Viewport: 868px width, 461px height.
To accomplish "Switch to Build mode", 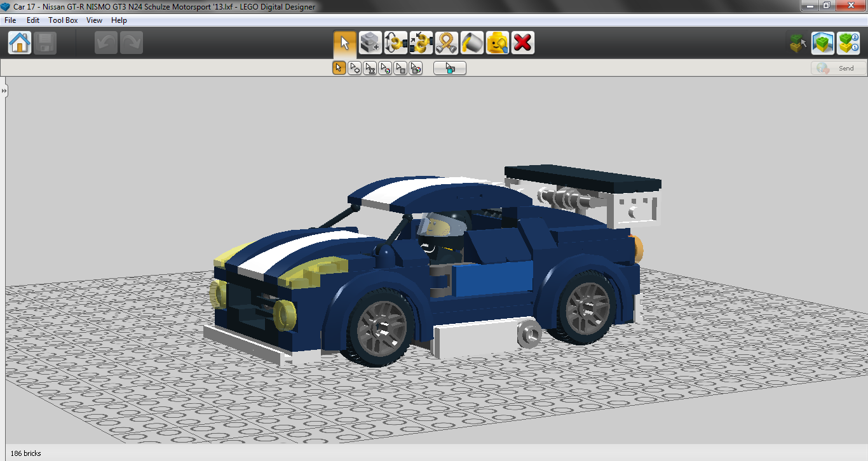I will [797, 43].
